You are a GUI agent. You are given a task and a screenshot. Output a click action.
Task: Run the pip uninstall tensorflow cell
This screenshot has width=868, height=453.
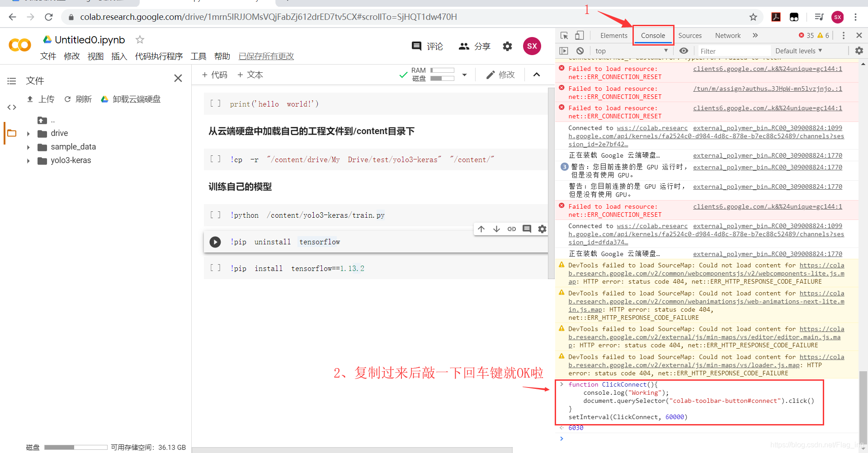[x=215, y=242]
